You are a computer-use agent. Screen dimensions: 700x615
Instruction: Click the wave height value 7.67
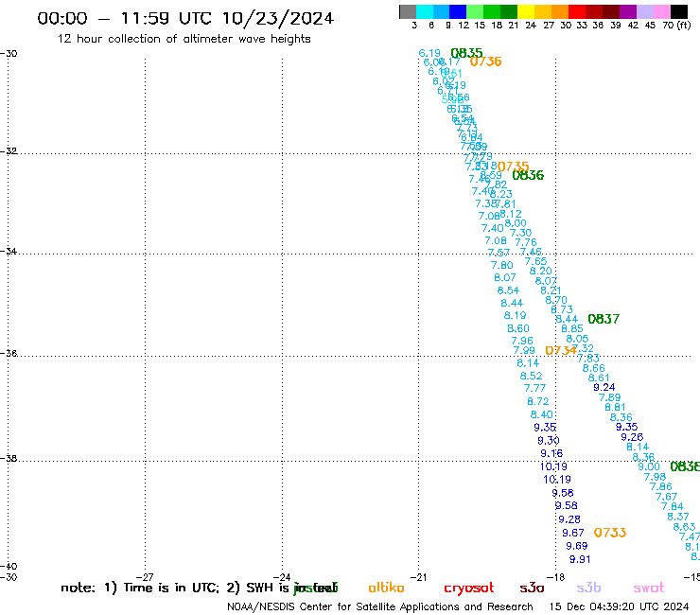[667, 497]
